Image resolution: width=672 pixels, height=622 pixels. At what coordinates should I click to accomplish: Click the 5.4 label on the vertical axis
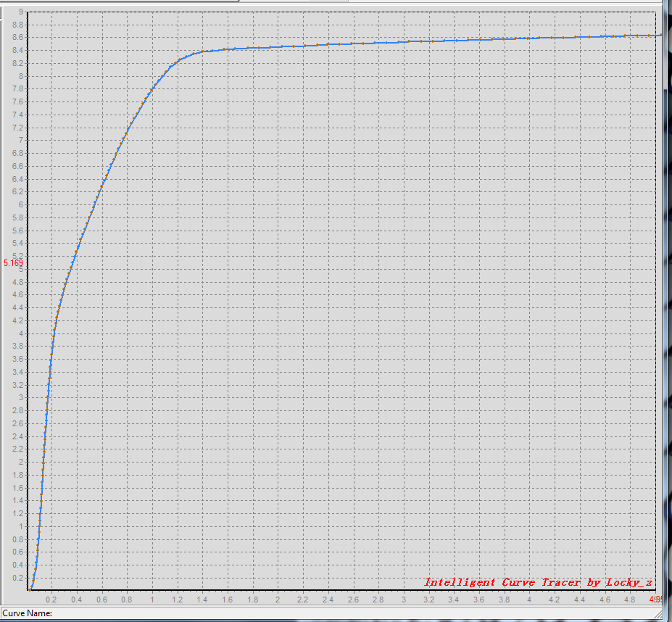click(17, 243)
